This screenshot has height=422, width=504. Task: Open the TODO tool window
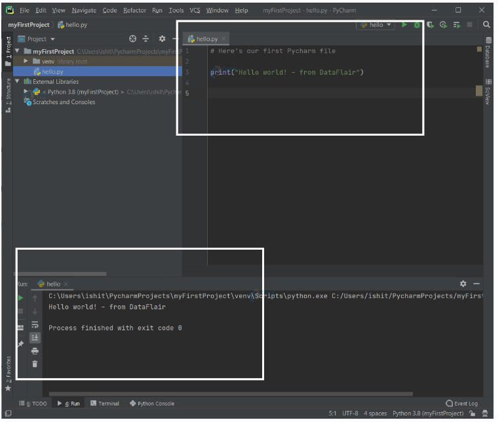pyautogui.click(x=33, y=404)
